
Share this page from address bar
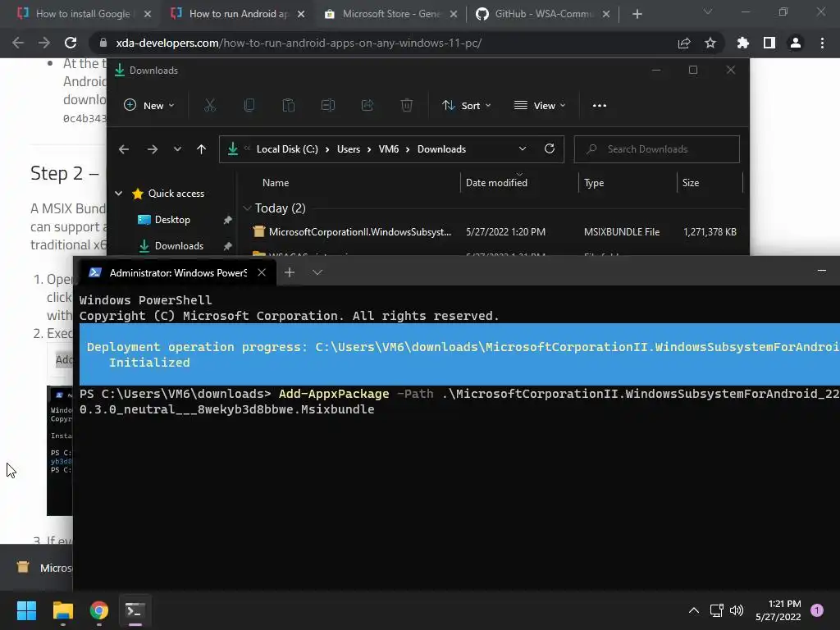tap(684, 43)
